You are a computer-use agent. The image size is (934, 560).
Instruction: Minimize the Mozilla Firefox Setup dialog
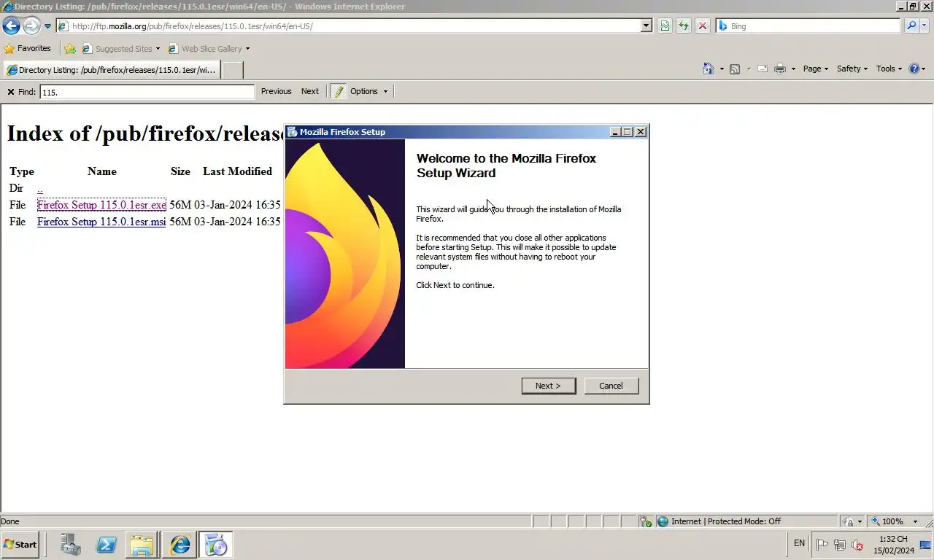coord(615,132)
